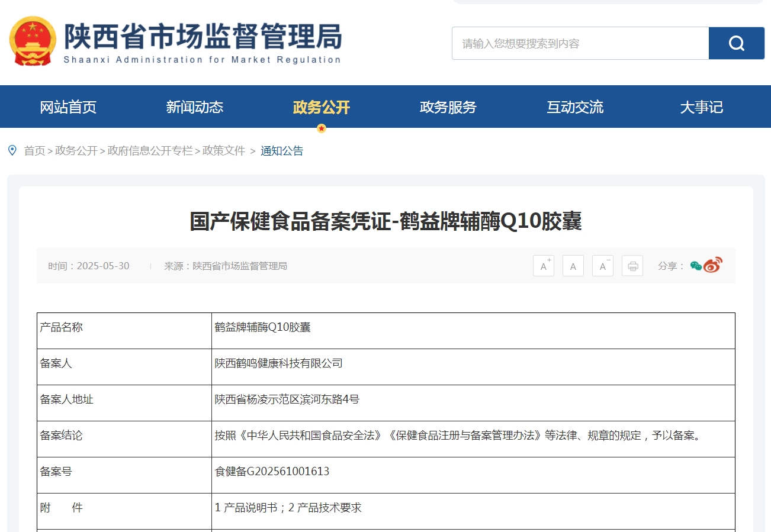Image resolution: width=771 pixels, height=532 pixels.
Task: Click the red highlight badge under 政务公开
Action: (321, 127)
